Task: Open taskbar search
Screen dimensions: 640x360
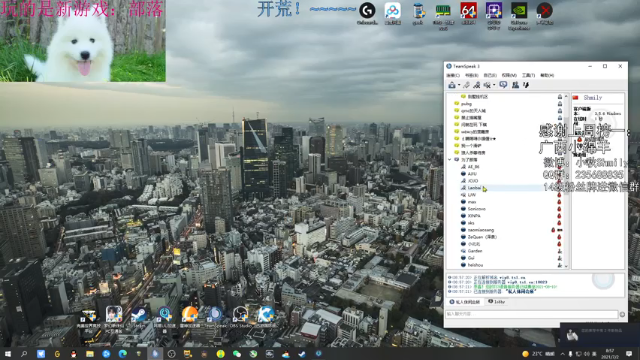Action: [24, 353]
